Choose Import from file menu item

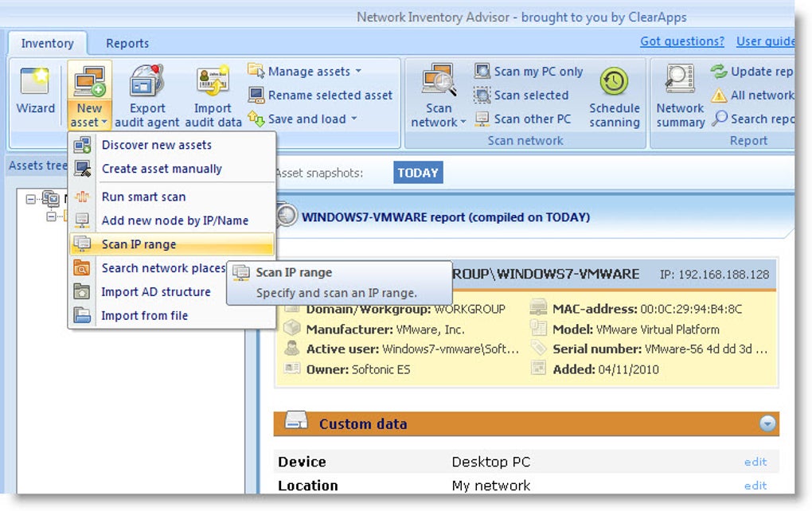point(172,316)
